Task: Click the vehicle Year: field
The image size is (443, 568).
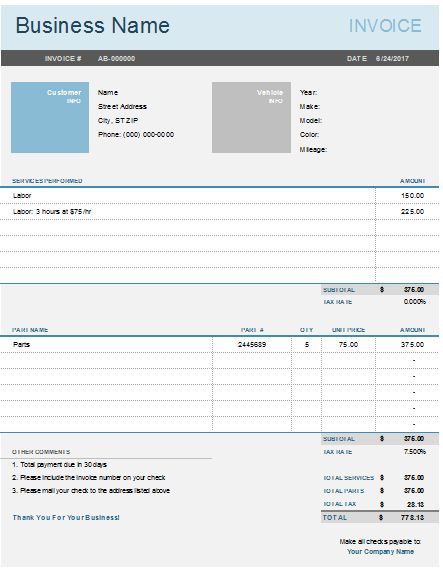Action: 308,92
